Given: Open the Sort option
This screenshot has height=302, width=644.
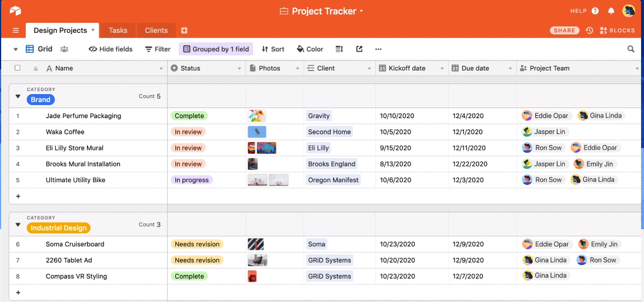Looking at the screenshot, I should (x=273, y=49).
